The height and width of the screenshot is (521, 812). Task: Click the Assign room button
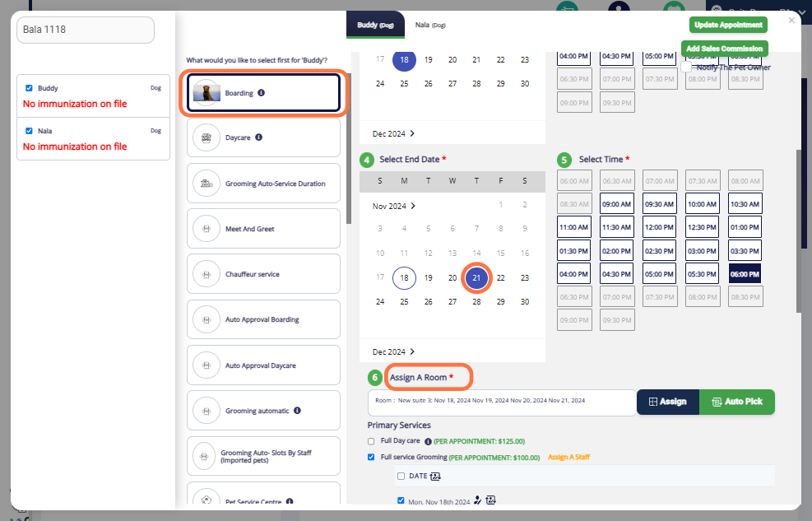(x=668, y=402)
